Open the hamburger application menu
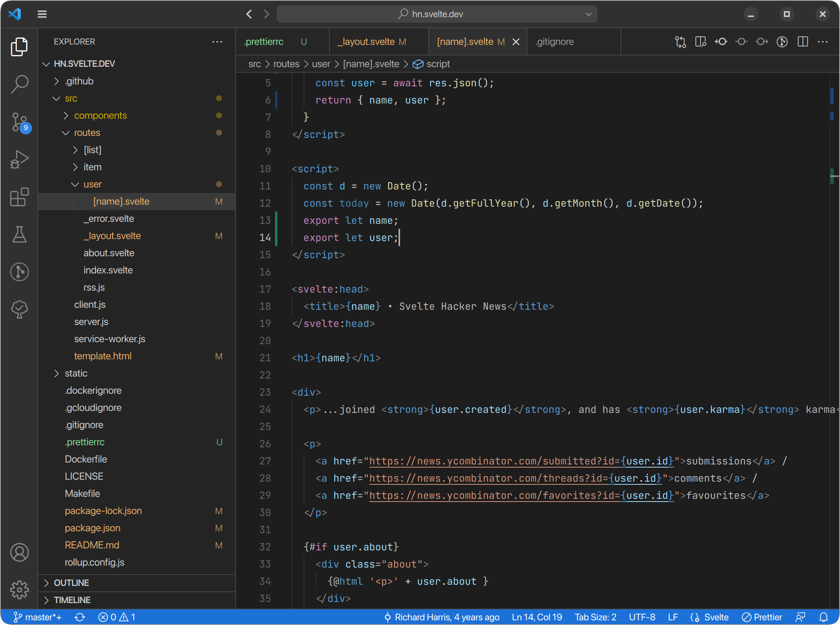 tap(42, 14)
